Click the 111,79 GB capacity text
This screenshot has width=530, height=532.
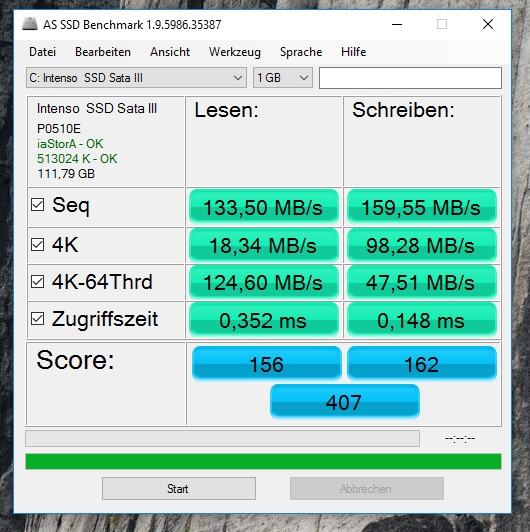tap(66, 174)
